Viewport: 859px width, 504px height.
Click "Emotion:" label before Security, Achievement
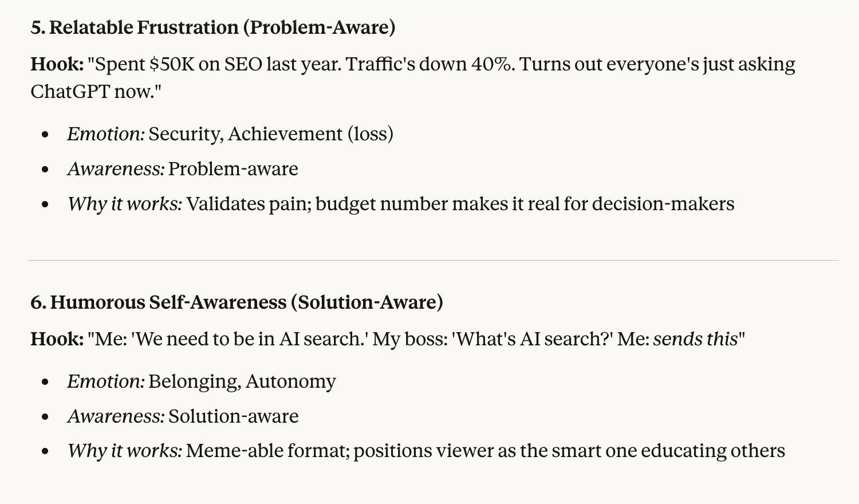[106, 134]
